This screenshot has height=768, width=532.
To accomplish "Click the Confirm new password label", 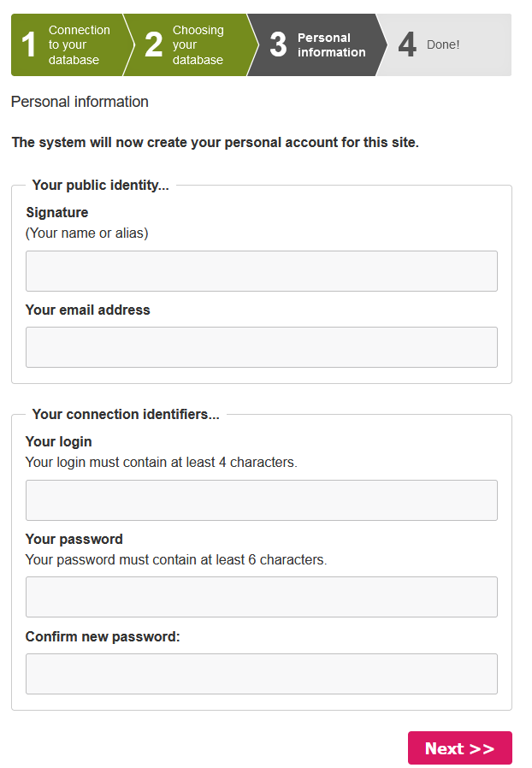I will point(103,636).
